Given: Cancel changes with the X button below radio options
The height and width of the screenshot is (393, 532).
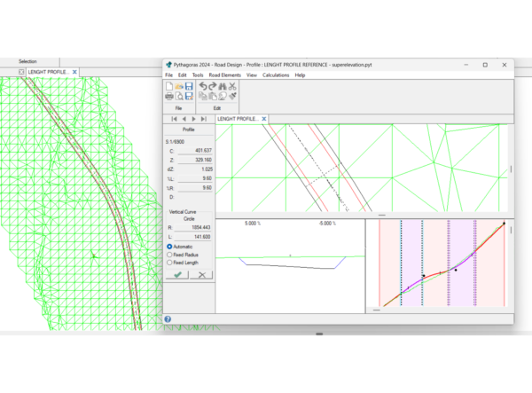Looking at the screenshot, I should (x=201, y=275).
